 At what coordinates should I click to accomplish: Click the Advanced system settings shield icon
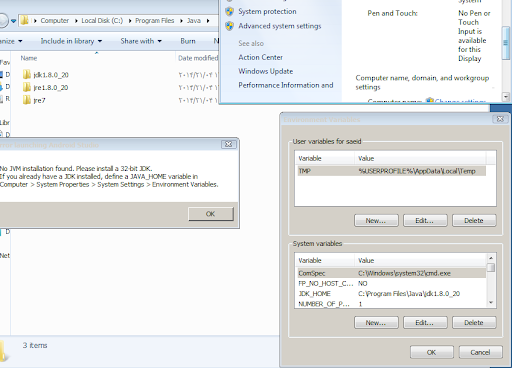(x=229, y=26)
